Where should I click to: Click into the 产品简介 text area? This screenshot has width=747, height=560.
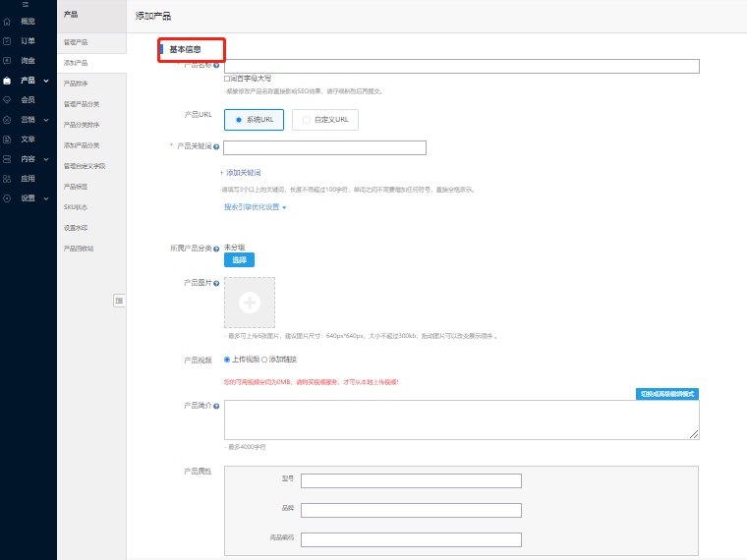[461, 420]
